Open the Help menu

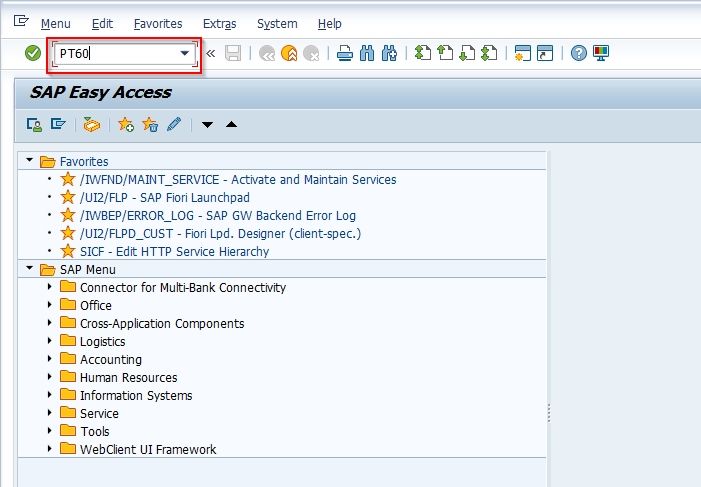pyautogui.click(x=329, y=24)
